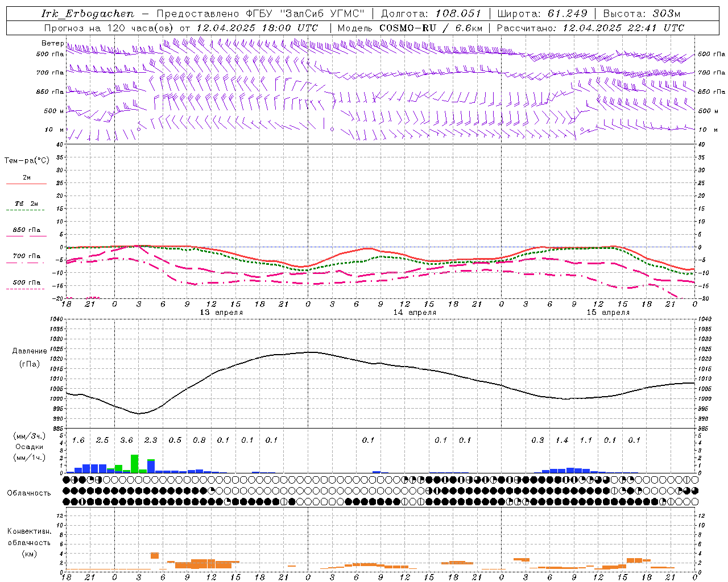Image resolution: width=728 pixels, height=582 pixels.
Task: Click the calculation time "22:41 UTC"
Action: point(656,28)
